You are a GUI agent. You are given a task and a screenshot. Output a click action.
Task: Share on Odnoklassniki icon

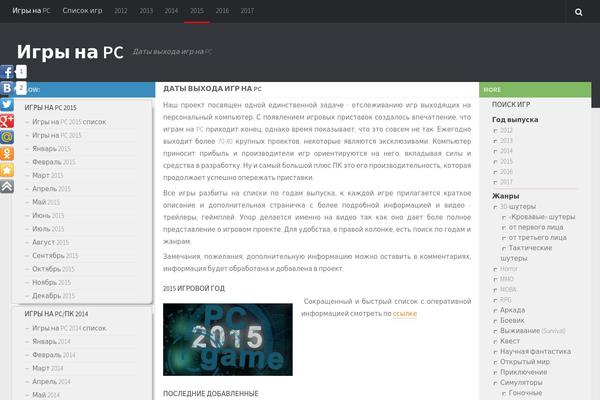7,153
